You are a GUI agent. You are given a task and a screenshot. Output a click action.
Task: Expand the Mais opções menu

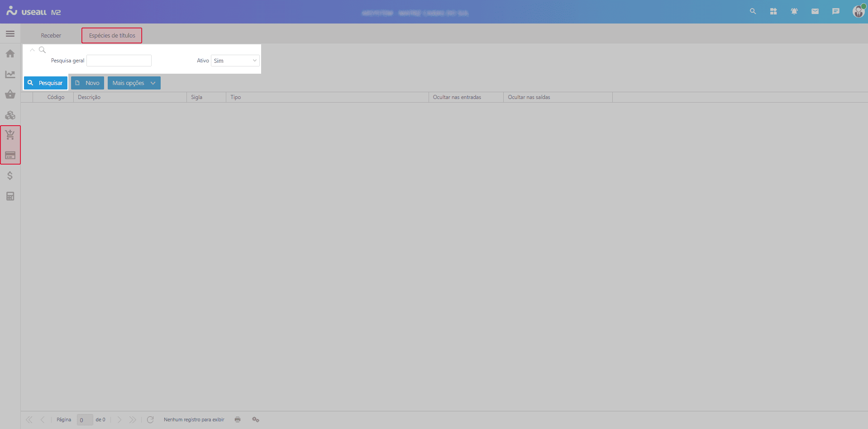pyautogui.click(x=134, y=83)
